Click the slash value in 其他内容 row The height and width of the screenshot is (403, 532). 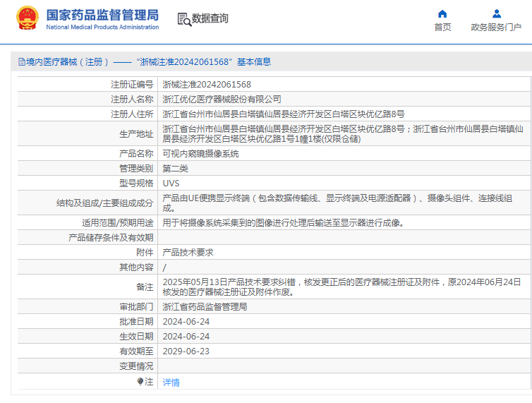click(x=164, y=267)
